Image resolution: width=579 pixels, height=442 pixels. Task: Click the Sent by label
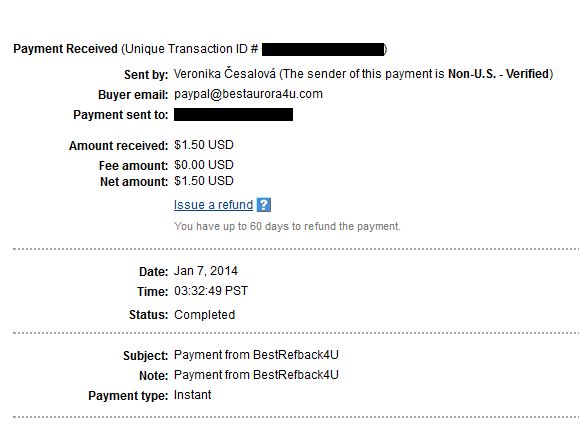(146, 75)
